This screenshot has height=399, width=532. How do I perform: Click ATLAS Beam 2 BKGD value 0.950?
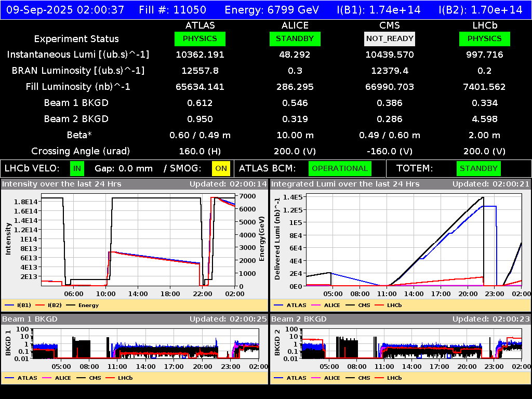click(x=200, y=119)
